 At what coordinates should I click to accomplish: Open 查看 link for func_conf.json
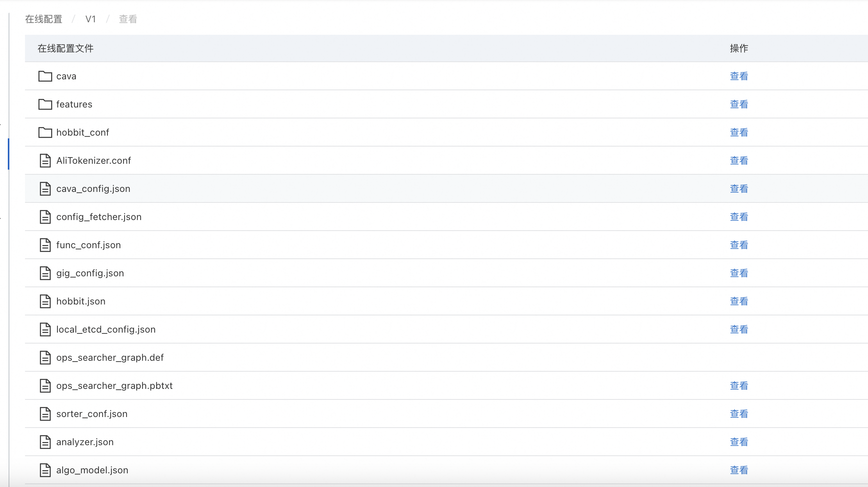739,245
